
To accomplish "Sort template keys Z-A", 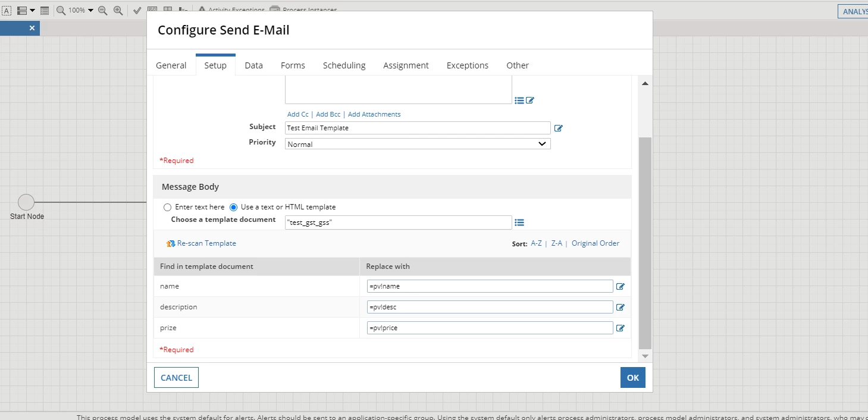I will [557, 243].
